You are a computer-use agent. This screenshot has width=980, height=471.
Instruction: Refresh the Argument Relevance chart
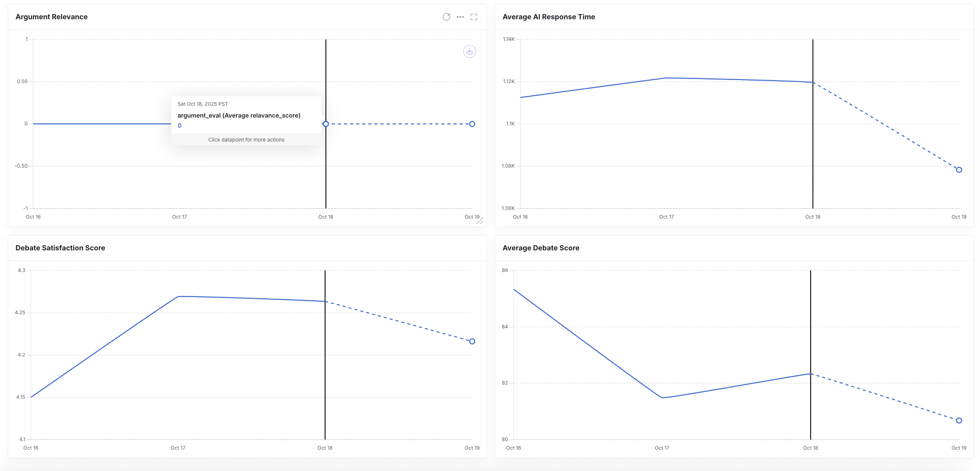tap(446, 17)
